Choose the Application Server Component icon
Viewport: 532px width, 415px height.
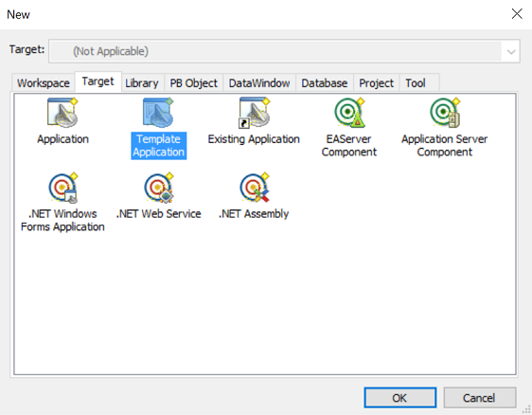coord(445,113)
